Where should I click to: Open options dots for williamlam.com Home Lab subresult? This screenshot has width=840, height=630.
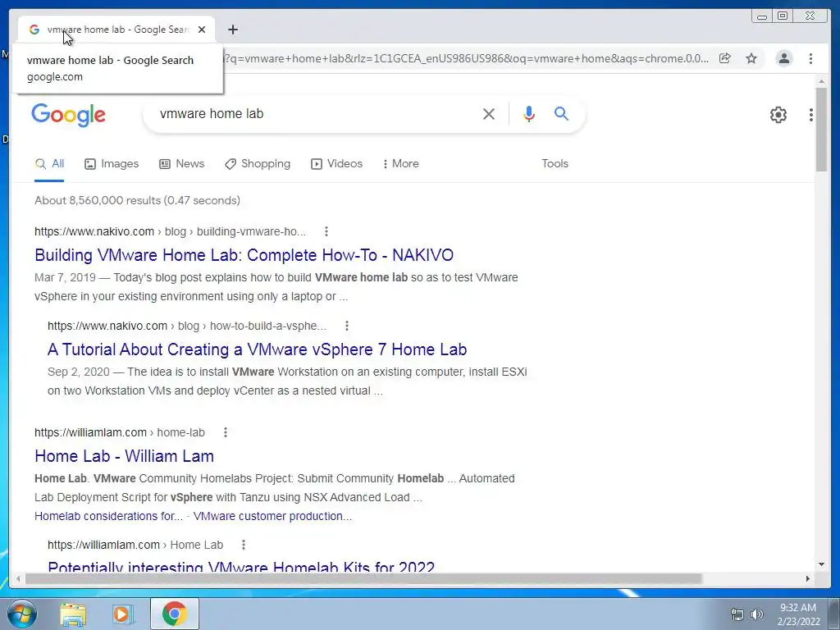coord(243,545)
